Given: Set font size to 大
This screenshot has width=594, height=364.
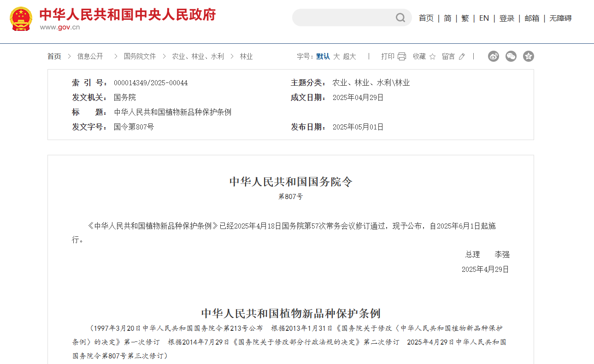Looking at the screenshot, I should [x=336, y=56].
